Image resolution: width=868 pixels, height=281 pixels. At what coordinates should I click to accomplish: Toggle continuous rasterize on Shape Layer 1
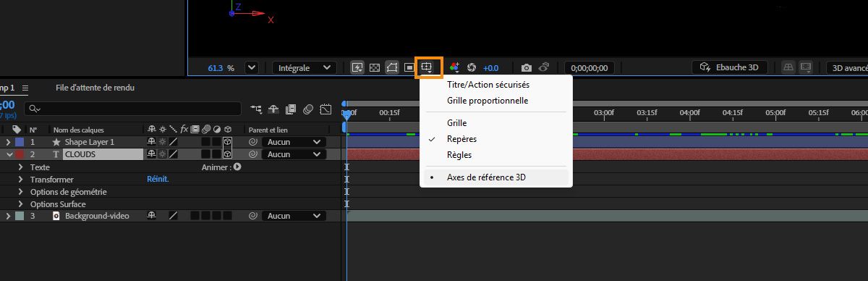(162, 142)
